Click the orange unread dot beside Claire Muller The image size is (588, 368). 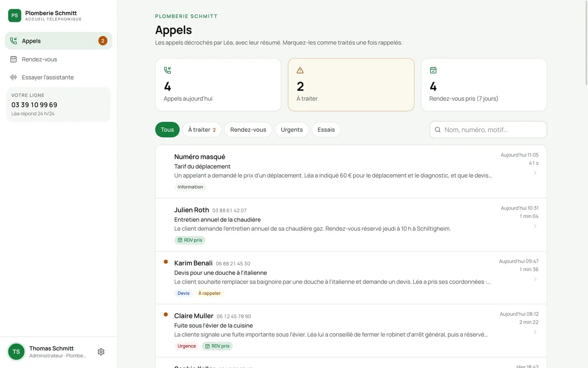[166, 315]
